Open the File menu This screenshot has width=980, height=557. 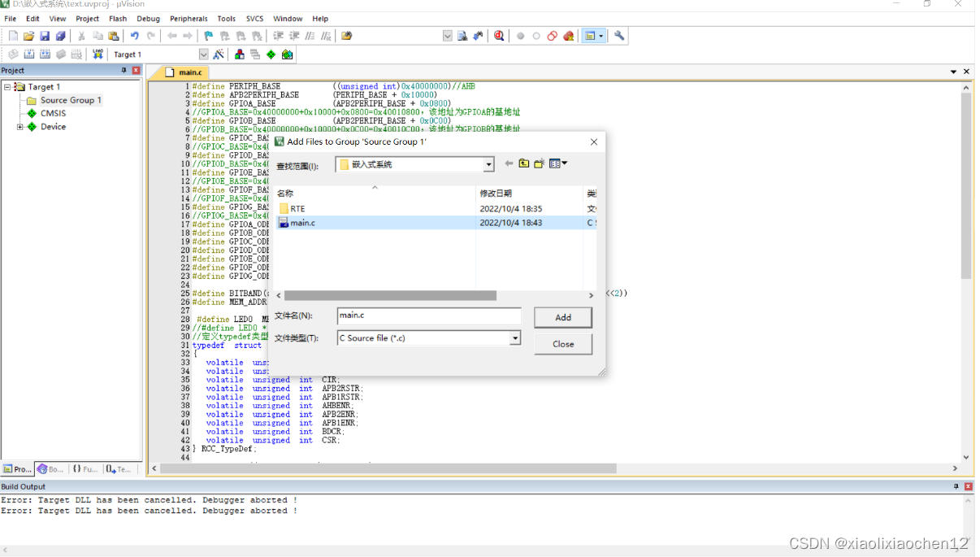click(11, 18)
